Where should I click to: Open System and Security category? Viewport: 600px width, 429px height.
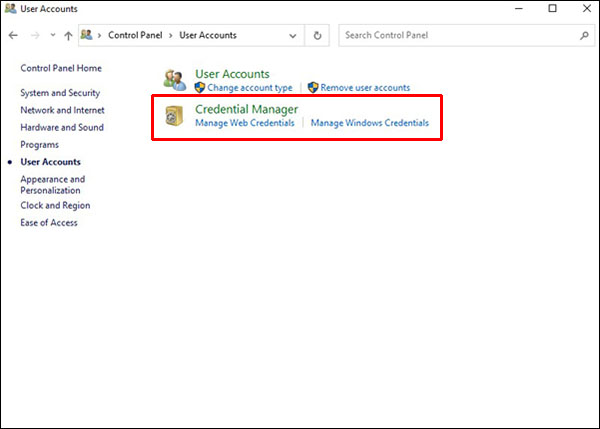[60, 93]
